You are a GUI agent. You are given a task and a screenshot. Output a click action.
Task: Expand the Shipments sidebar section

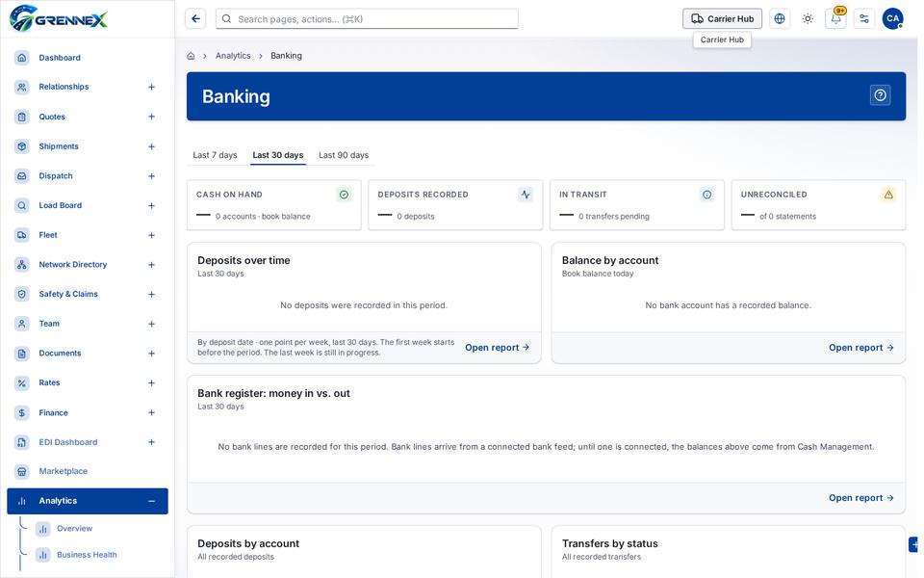tap(151, 146)
